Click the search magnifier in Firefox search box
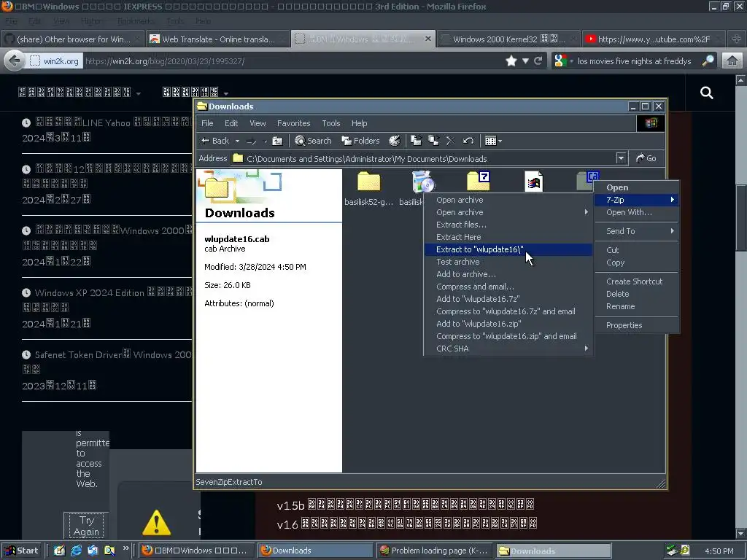Screen dimensions: 747x560 [708, 61]
